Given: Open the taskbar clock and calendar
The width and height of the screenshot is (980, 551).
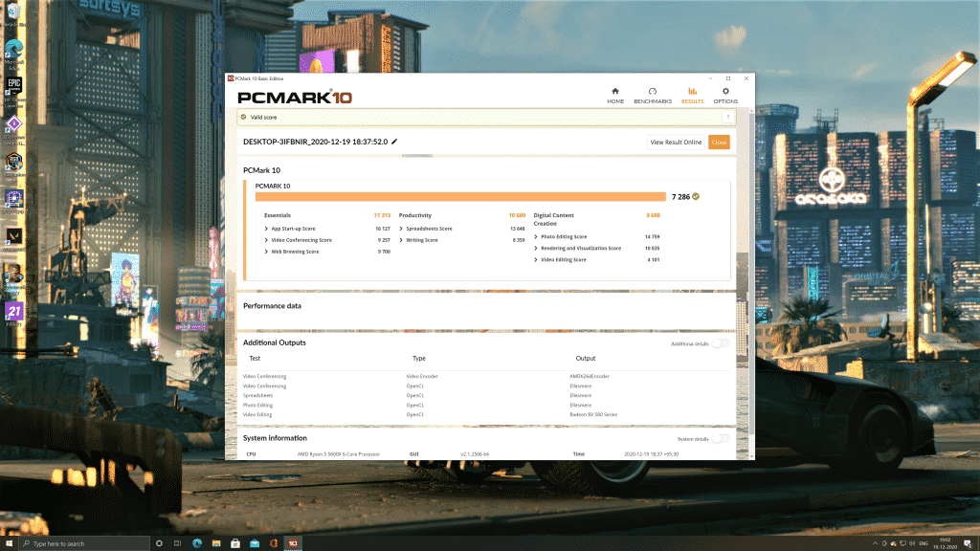Looking at the screenshot, I should click(945, 543).
